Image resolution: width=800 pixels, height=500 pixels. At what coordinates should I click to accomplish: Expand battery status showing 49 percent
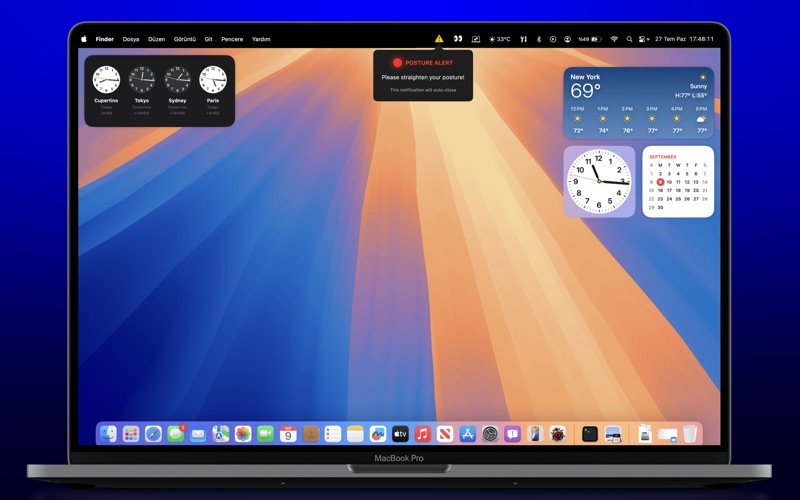click(589, 39)
